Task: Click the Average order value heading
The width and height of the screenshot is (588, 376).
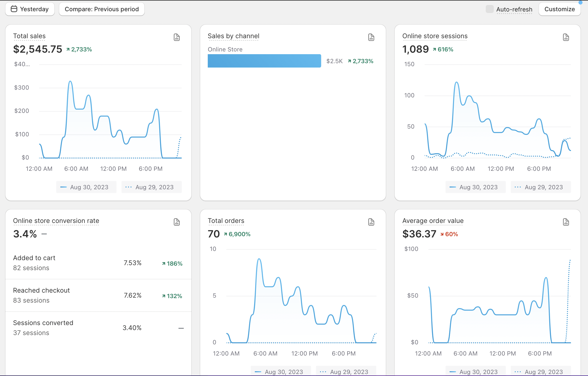Action: click(x=433, y=221)
